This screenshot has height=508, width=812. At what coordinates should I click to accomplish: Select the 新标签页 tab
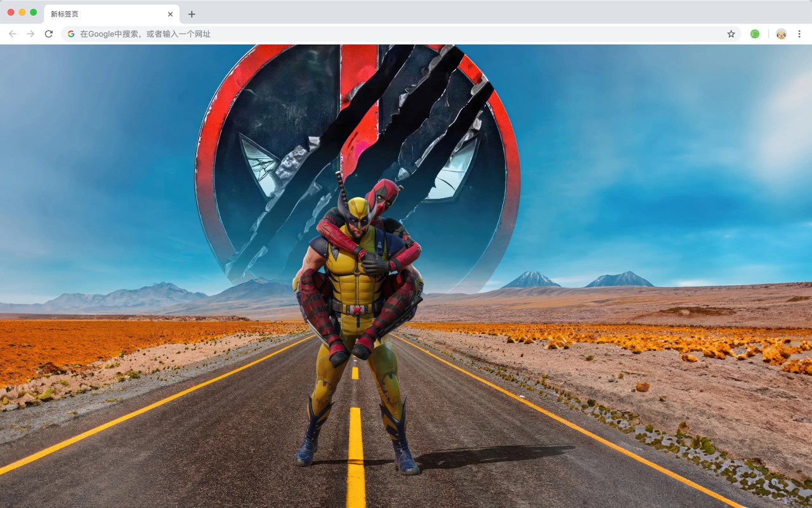click(x=112, y=14)
